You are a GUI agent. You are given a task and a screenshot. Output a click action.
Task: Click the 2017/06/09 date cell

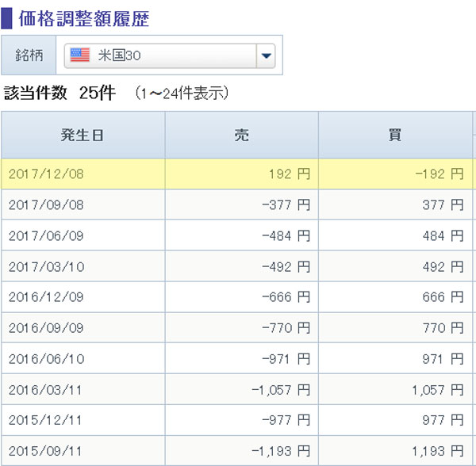tap(46, 236)
